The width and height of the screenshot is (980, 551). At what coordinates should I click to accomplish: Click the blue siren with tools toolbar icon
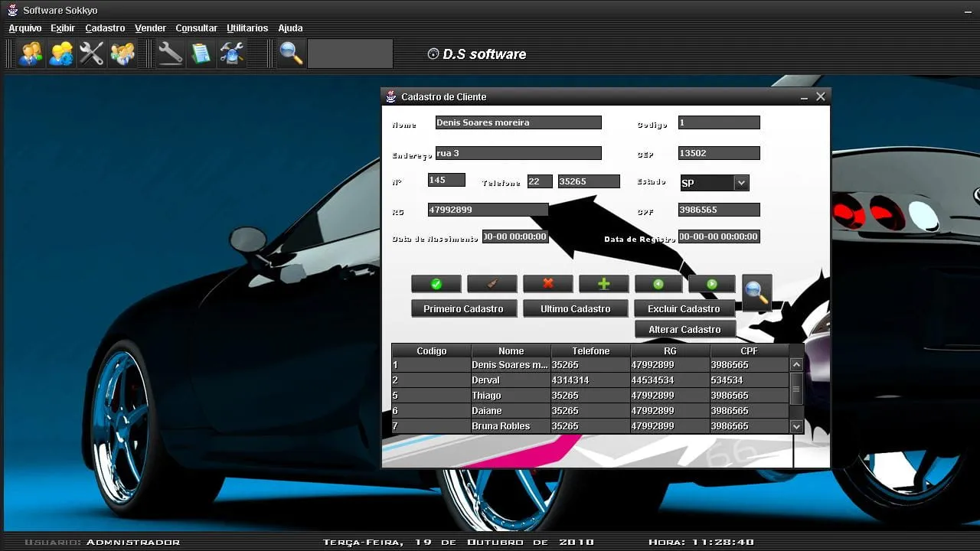pyautogui.click(x=231, y=54)
